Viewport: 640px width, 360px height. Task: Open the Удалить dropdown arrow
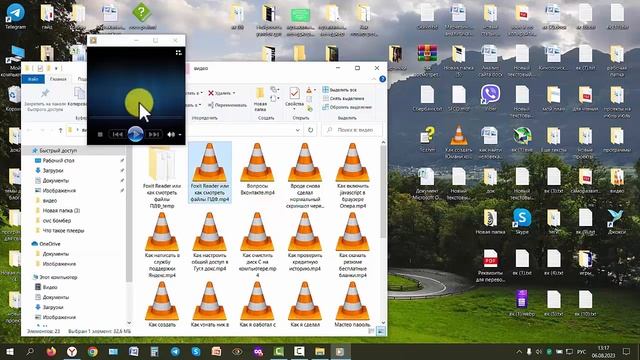point(234,93)
